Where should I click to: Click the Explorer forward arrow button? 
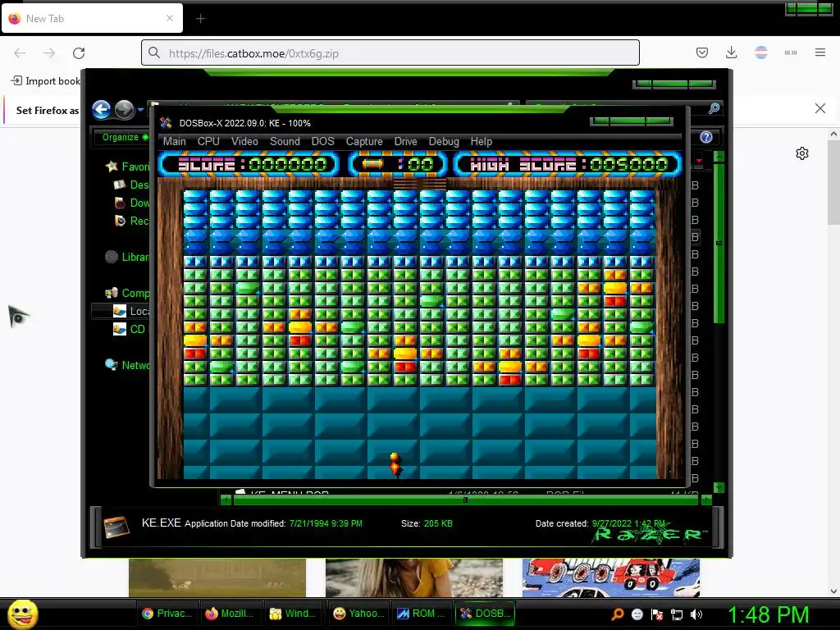pyautogui.click(x=125, y=109)
